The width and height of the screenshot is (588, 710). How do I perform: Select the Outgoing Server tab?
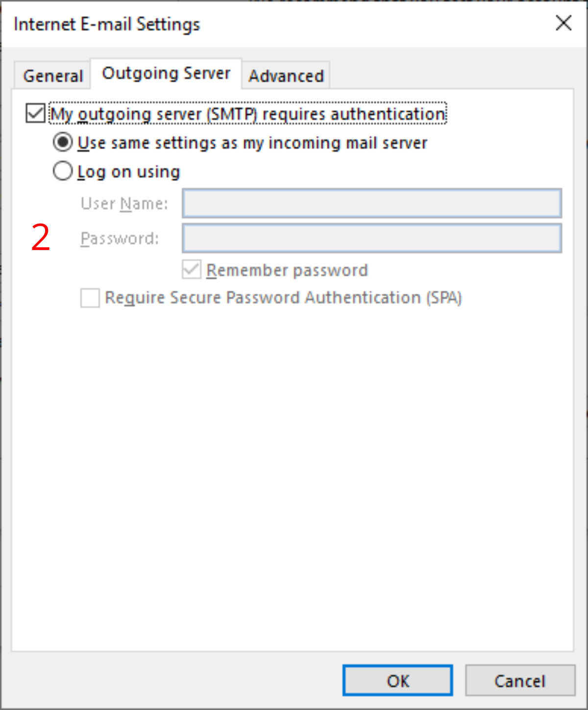[166, 73]
